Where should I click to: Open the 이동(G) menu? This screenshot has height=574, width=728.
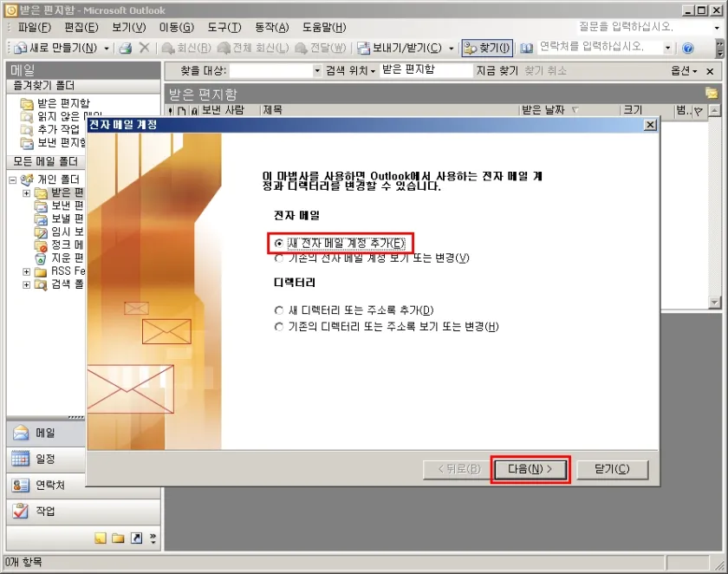point(177,28)
